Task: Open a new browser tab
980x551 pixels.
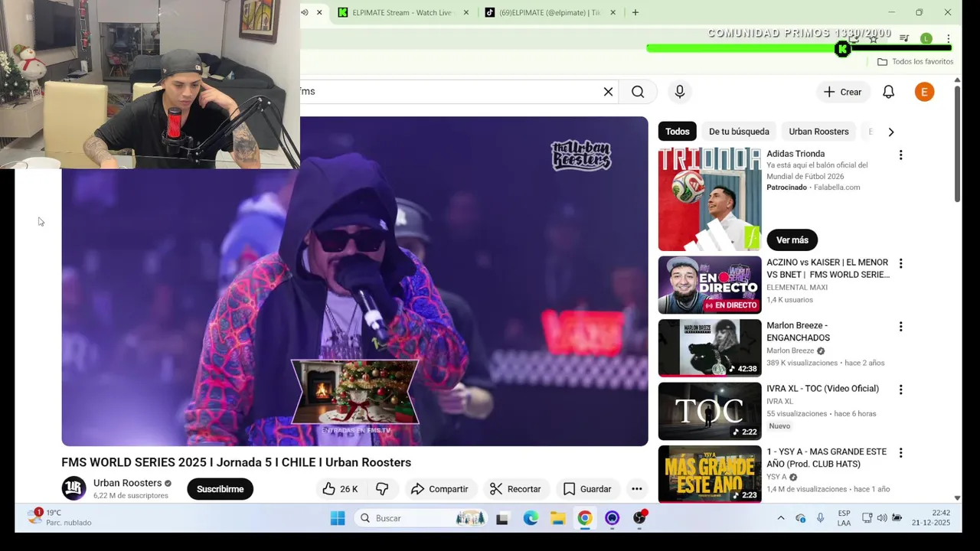Action: (635, 12)
